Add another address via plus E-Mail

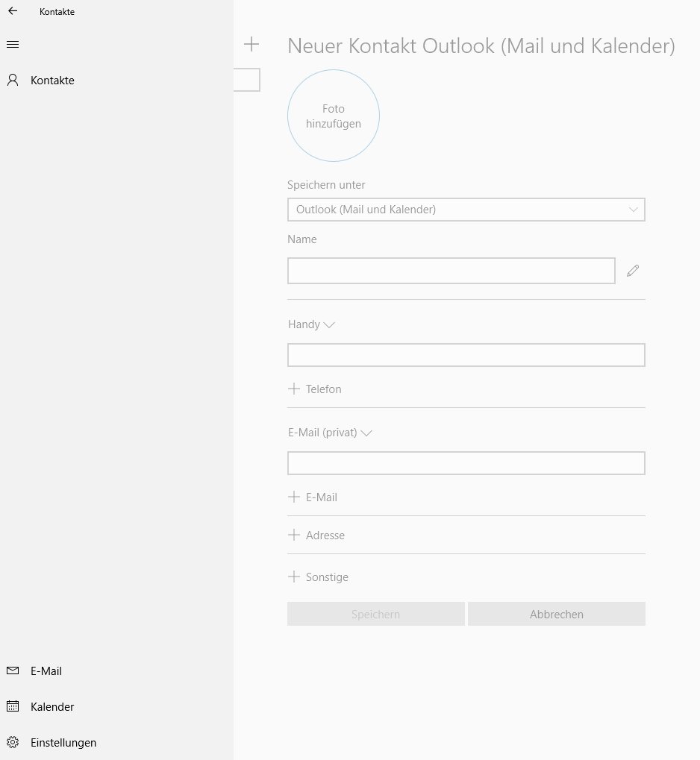tap(313, 497)
